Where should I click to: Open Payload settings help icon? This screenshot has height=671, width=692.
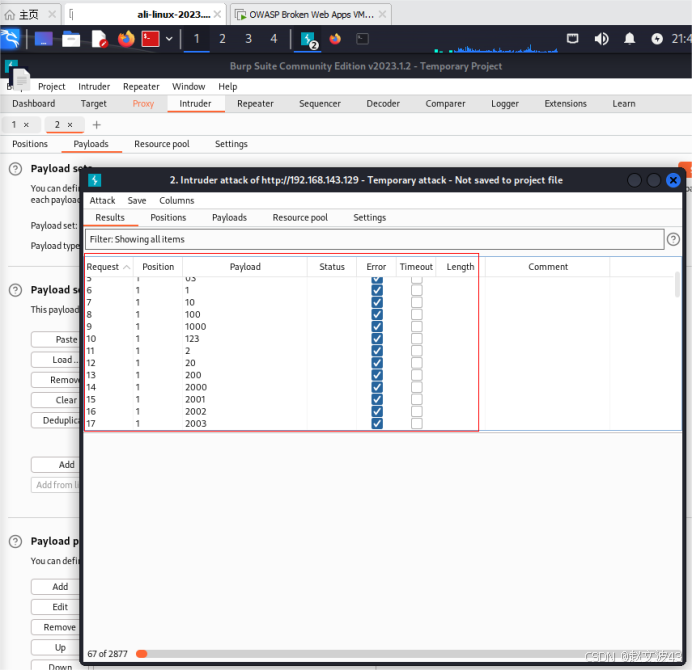(x=15, y=290)
